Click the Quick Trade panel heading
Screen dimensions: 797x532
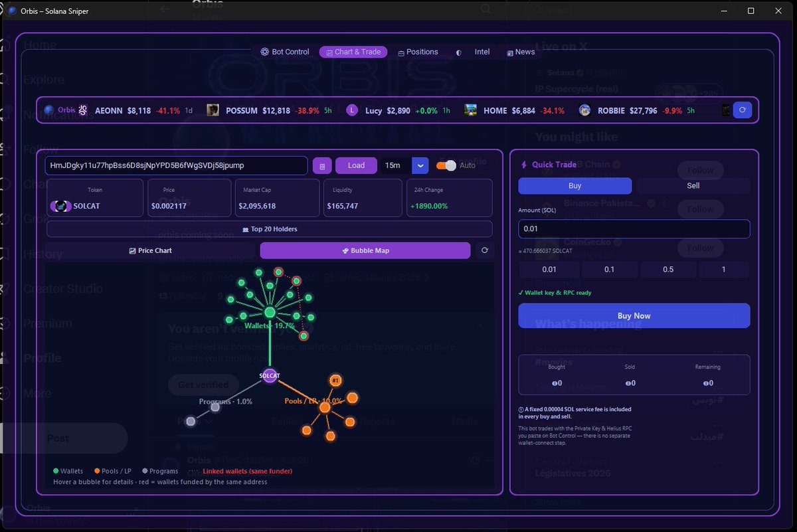pyautogui.click(x=548, y=165)
